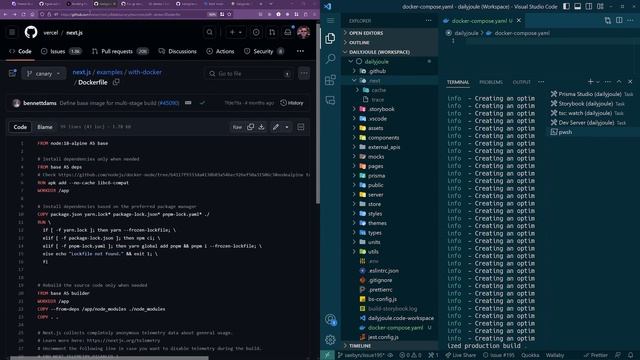Open the canary branch dropdown
This screenshot has width=640, height=360.
(x=44, y=73)
